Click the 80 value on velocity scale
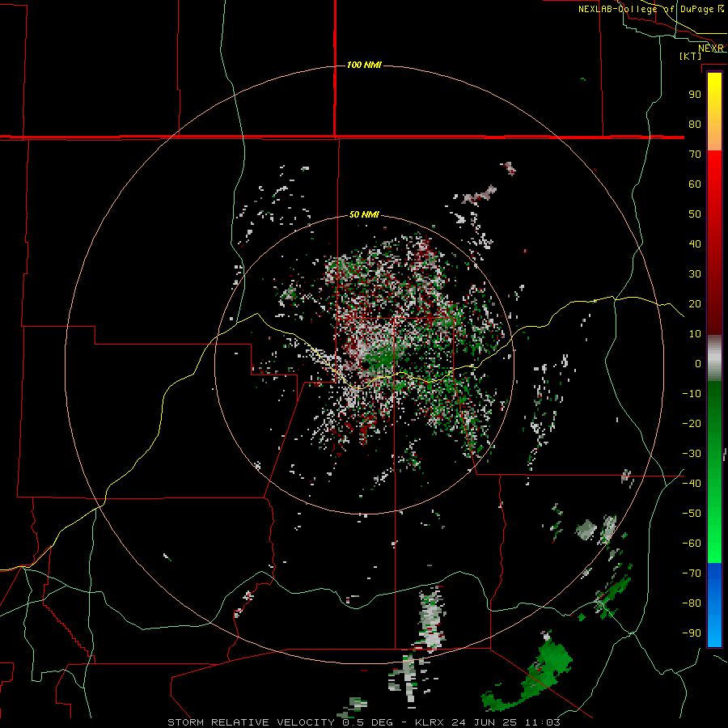The width and height of the screenshot is (728, 728). pyautogui.click(x=695, y=125)
